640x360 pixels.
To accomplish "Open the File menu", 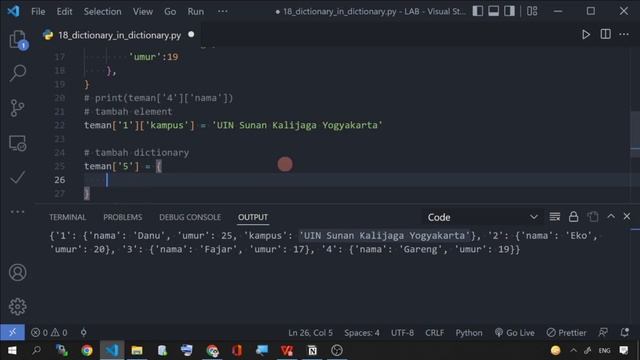I will pos(38,11).
